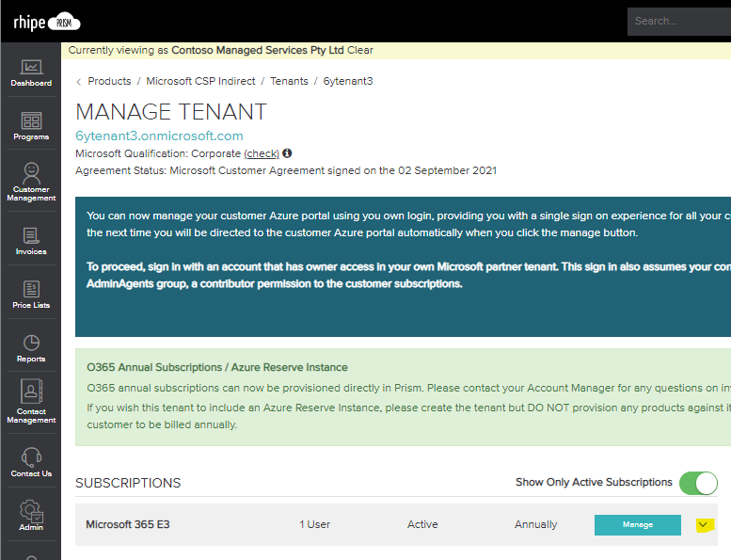731x560 pixels.
Task: Clear the viewing-as Contoso filter
Action: click(x=360, y=50)
